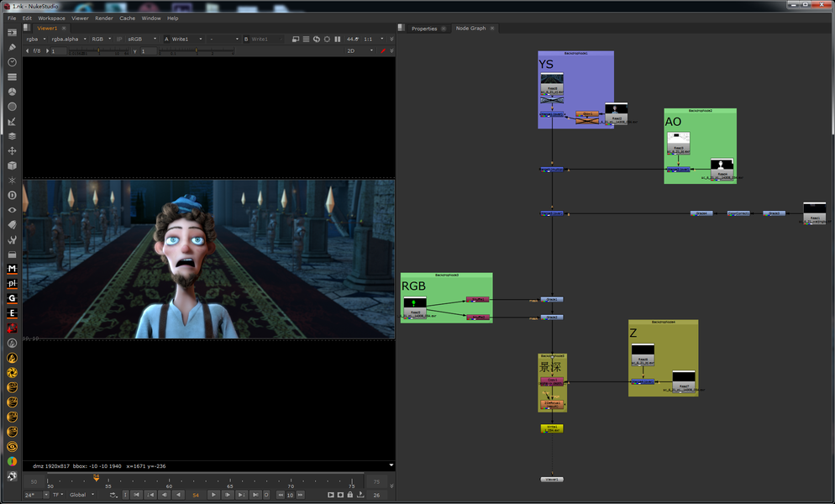
Task: Open the Views nodes eye icon
Action: tap(12, 210)
